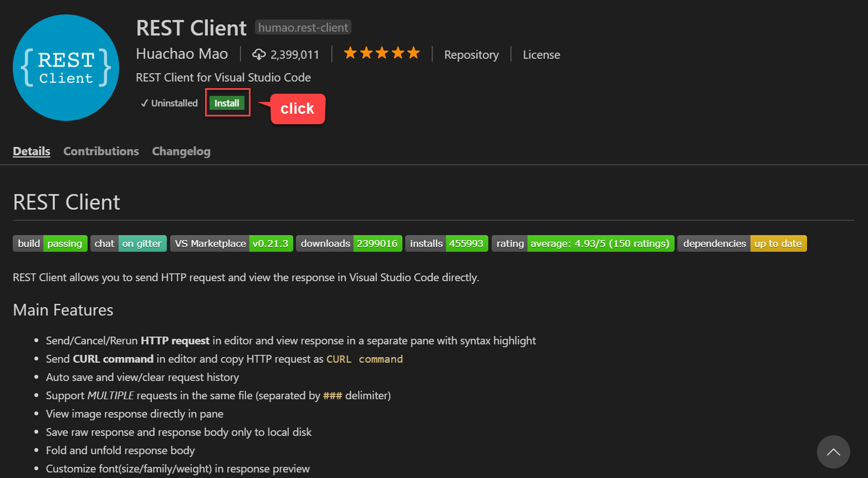Select the Details tab
Viewport: 868px width, 478px height.
click(x=31, y=151)
